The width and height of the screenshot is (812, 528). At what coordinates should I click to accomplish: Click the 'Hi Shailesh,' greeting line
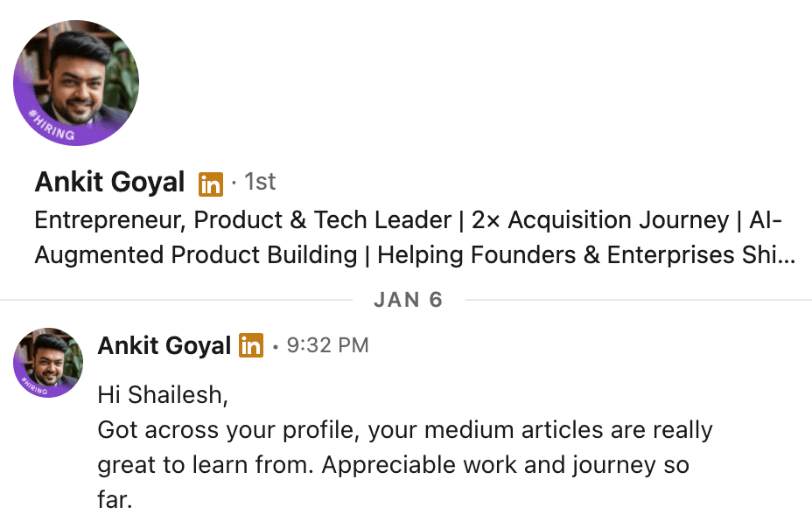[163, 395]
